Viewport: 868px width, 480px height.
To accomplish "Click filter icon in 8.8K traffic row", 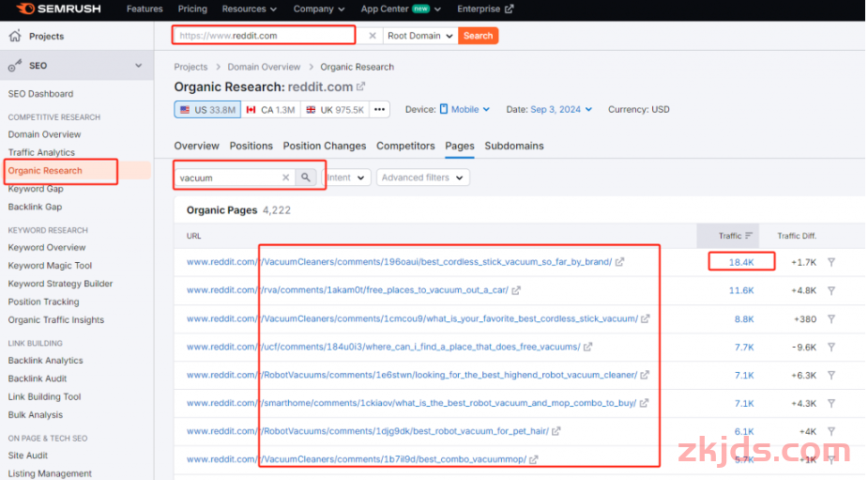I will [831, 318].
